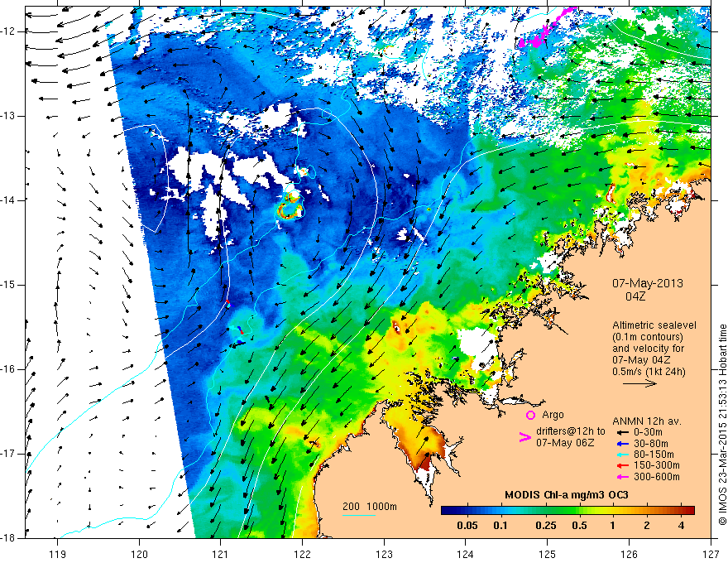Image resolution: width=728 pixels, height=563 pixels.
Task: Click the '200 1000m' contour label
Action: pos(370,507)
